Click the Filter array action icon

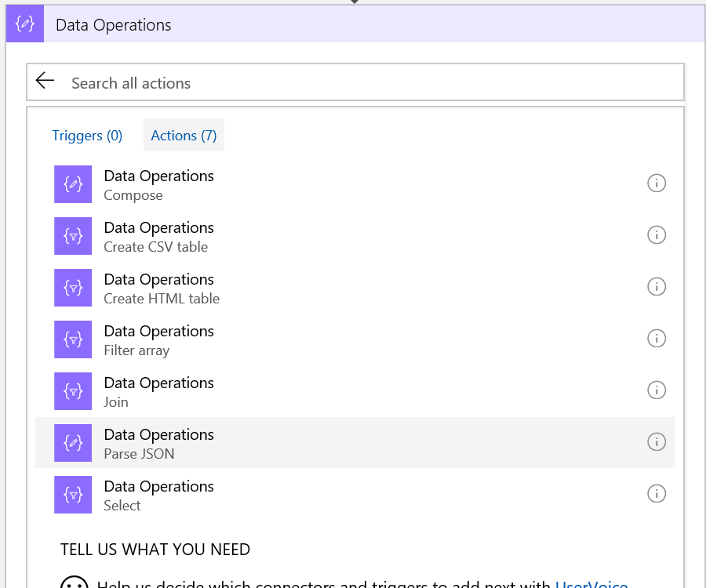click(x=73, y=339)
